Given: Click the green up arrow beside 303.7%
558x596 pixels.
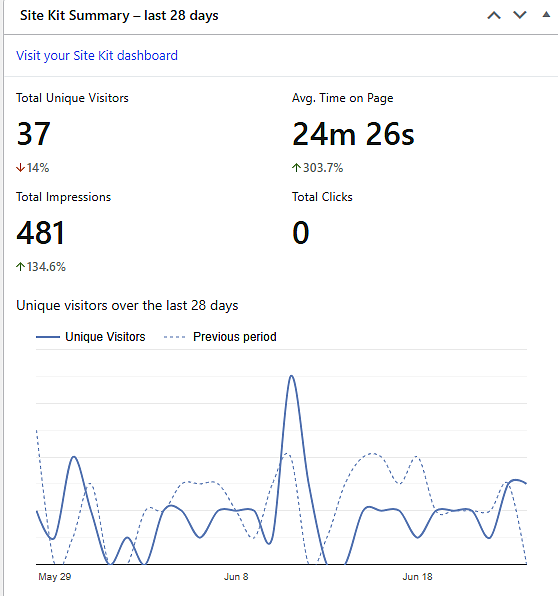Looking at the screenshot, I should click(296, 168).
